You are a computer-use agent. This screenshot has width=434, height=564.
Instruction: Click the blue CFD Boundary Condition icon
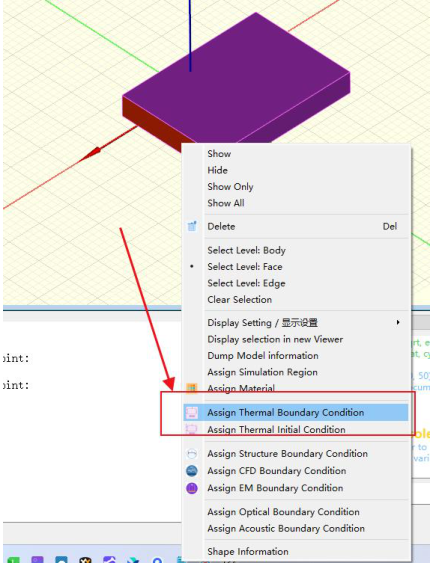pos(192,471)
